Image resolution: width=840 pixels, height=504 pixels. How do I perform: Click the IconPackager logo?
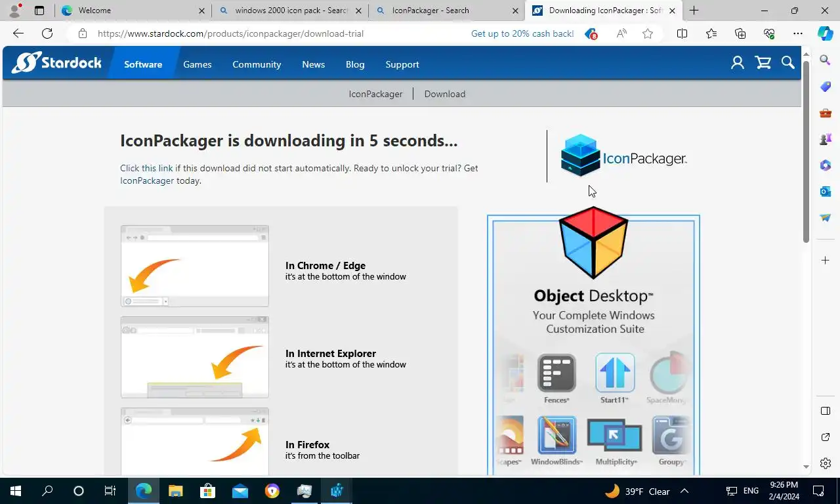[623, 156]
